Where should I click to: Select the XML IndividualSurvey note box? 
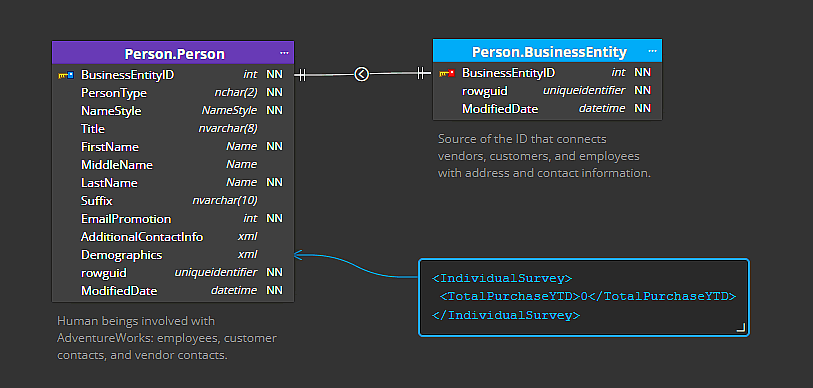pos(584,297)
